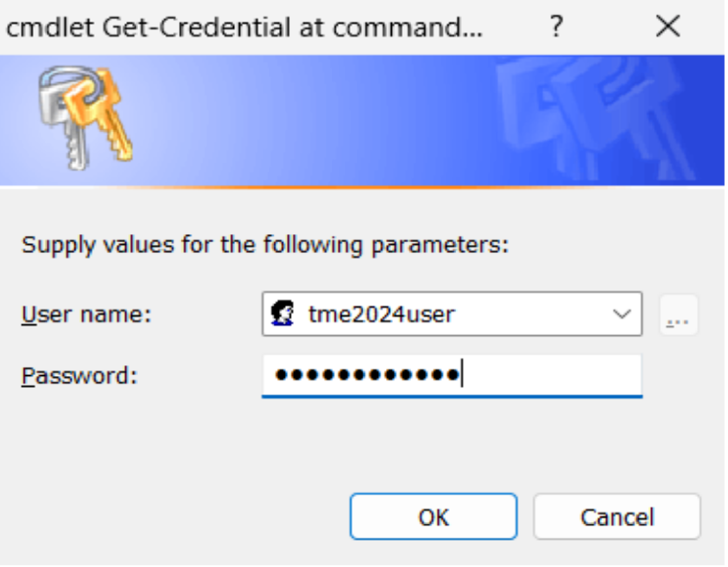Viewport: 728px width, 567px height.
Task: Click empty space inside the Password field
Action: [x=551, y=375]
